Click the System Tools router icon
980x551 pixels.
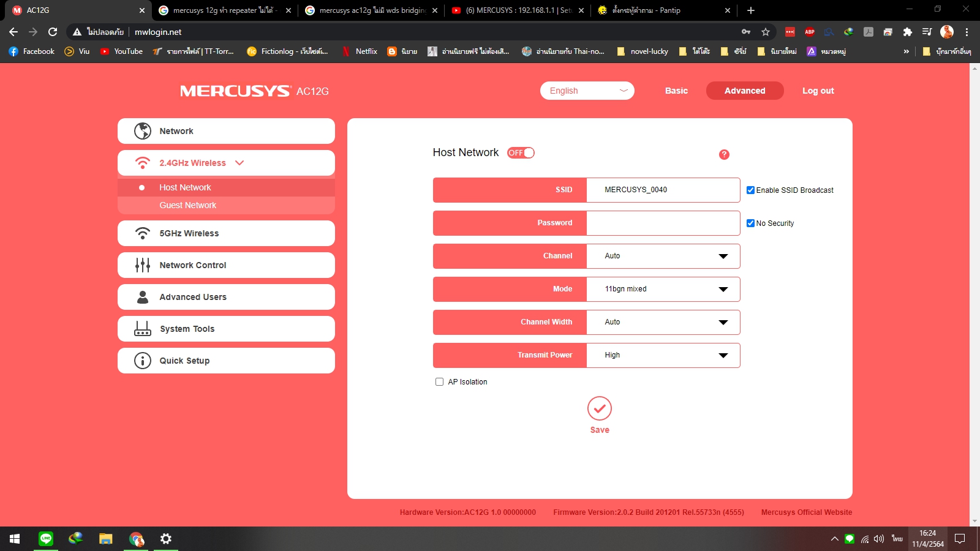(x=143, y=329)
